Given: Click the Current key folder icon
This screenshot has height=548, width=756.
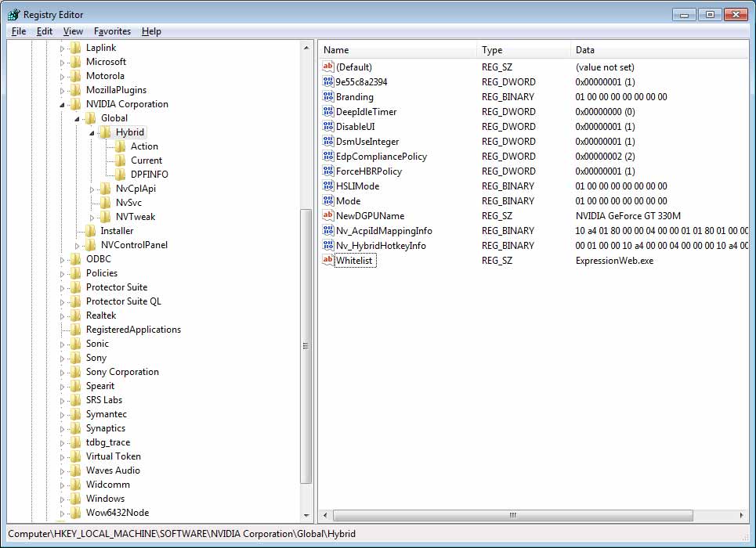Looking at the screenshot, I should pos(120,160).
